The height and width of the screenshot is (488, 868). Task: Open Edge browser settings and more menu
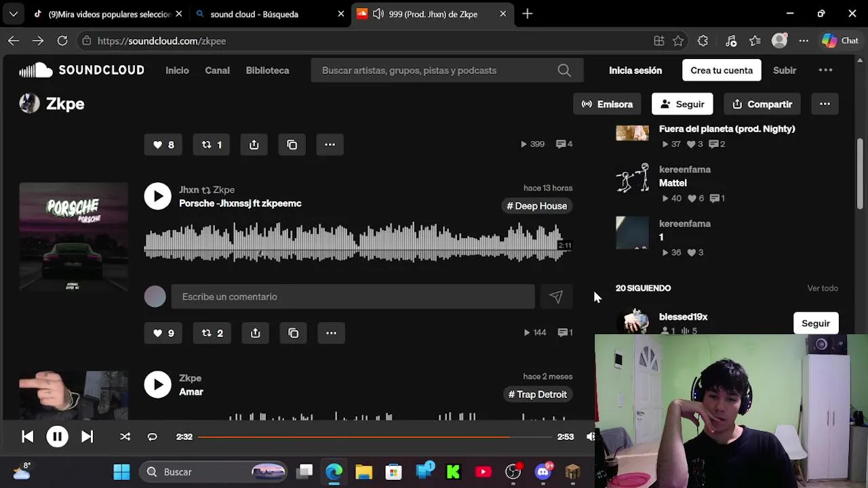point(804,41)
